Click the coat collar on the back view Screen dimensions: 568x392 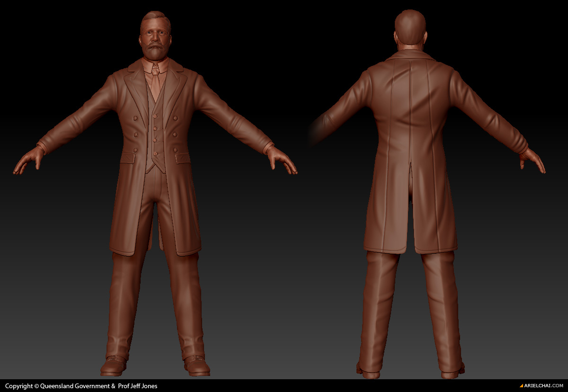click(410, 56)
